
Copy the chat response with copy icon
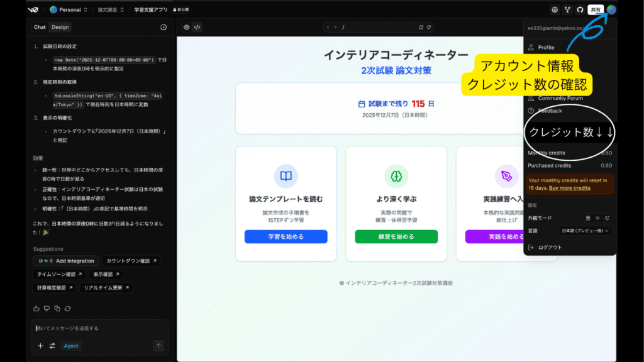point(57,308)
